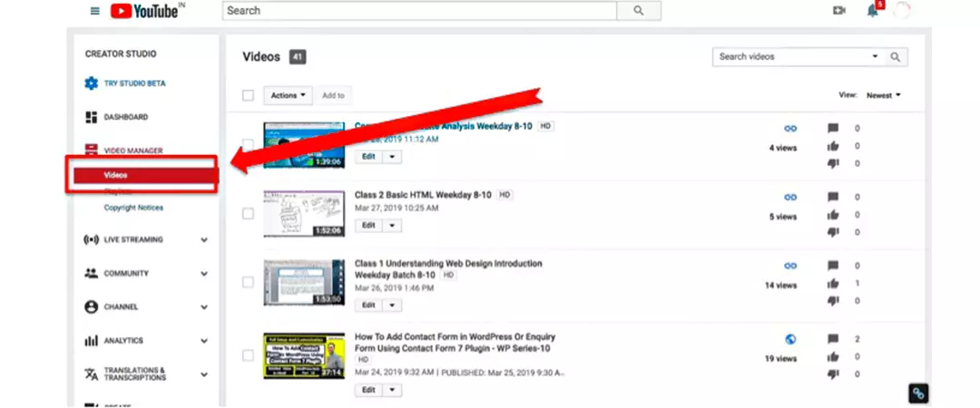This screenshot has width=980, height=408.
Task: Expand the Analytics section
Action: 204,341
